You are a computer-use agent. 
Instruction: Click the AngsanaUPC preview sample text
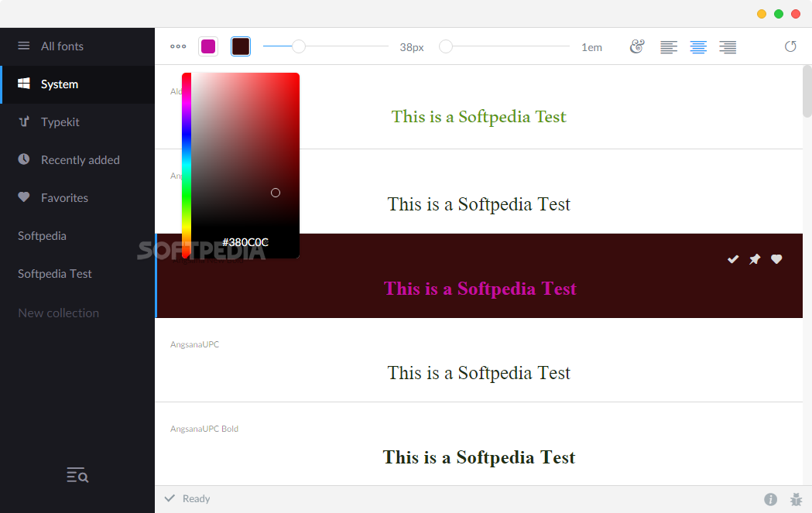(x=479, y=373)
